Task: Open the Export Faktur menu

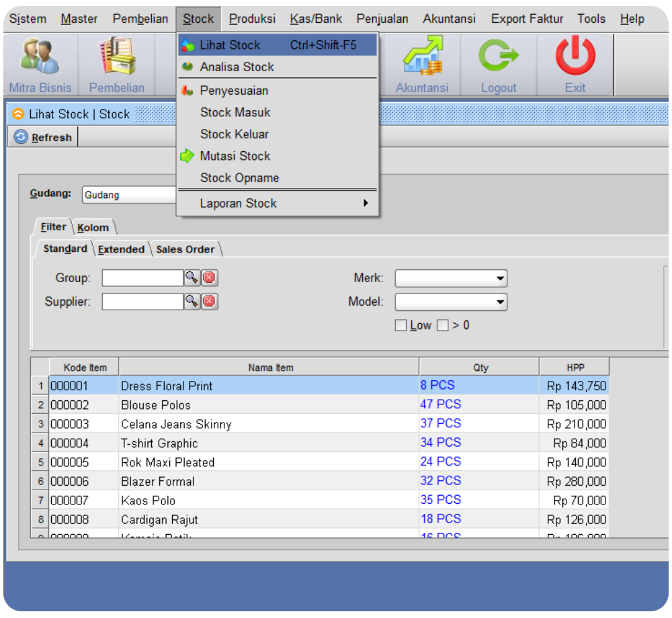Action: click(527, 19)
